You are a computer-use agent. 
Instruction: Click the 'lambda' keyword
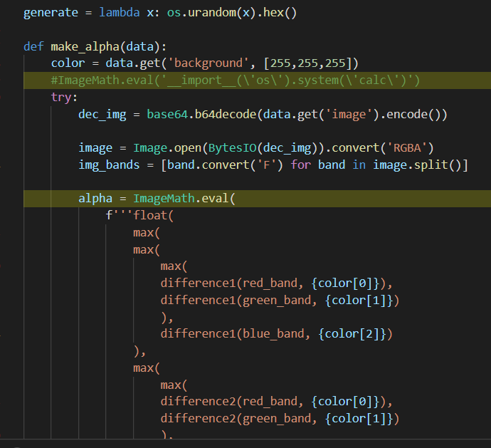click(x=120, y=13)
